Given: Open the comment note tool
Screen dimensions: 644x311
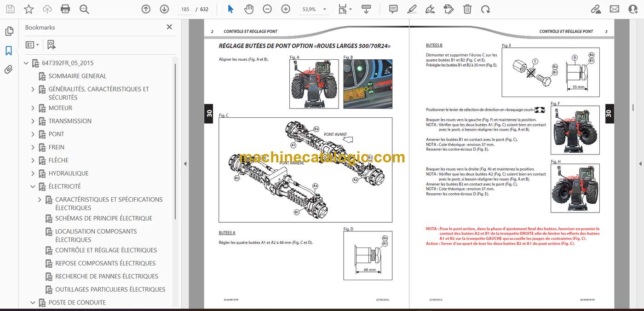Looking at the screenshot, I should point(393,9).
